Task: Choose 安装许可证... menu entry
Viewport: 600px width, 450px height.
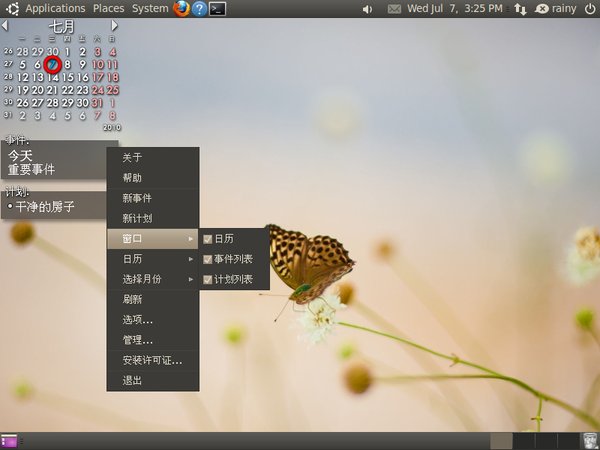Action: tap(153, 360)
